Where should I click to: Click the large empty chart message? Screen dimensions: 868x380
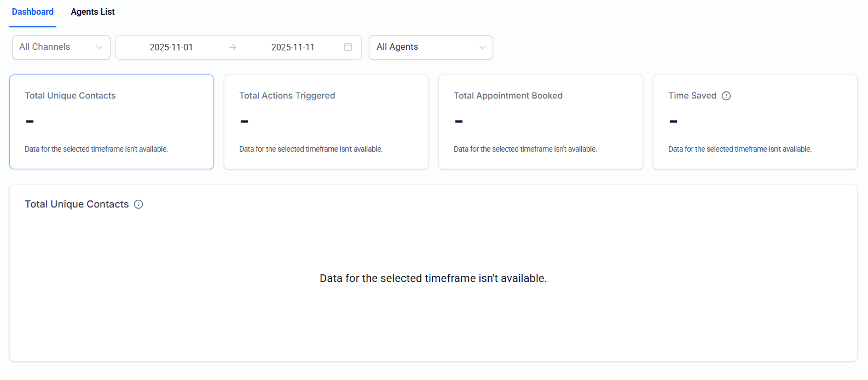[x=433, y=278]
